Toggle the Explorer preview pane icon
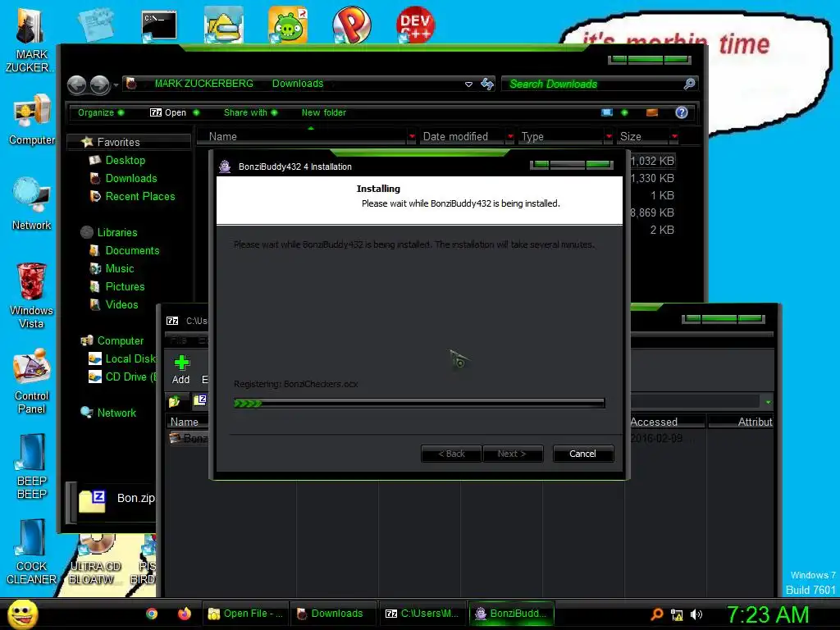 652,112
